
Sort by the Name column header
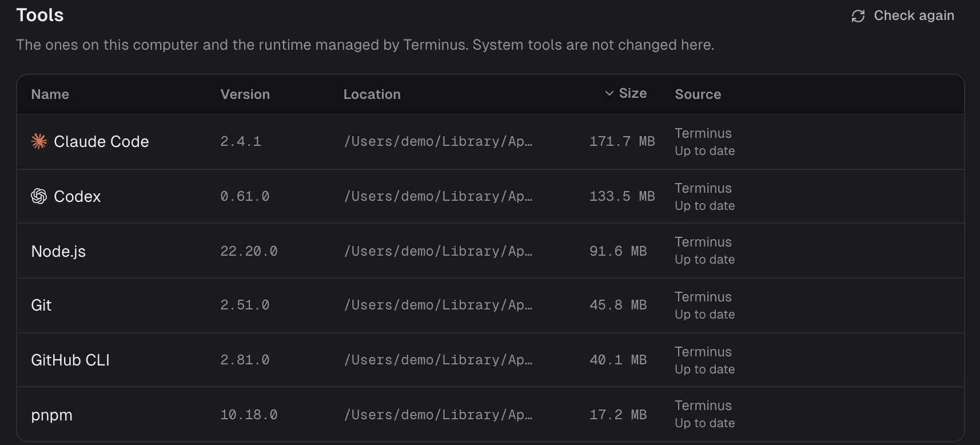(x=50, y=94)
